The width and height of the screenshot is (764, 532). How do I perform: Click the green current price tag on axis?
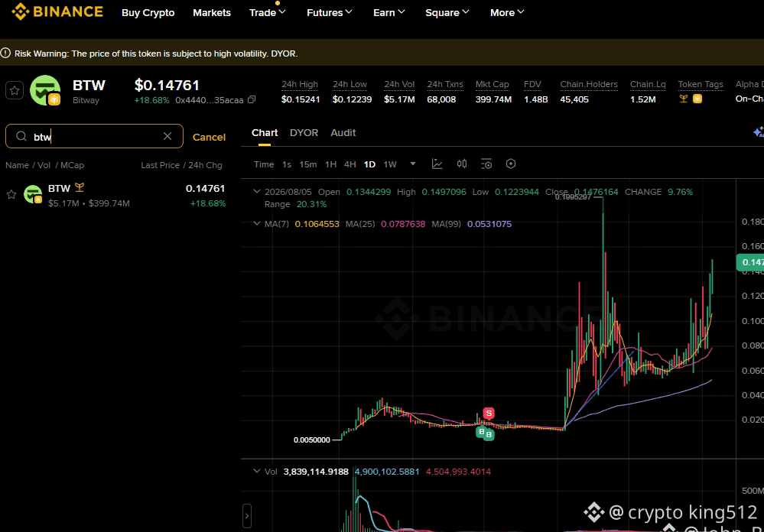click(749, 263)
